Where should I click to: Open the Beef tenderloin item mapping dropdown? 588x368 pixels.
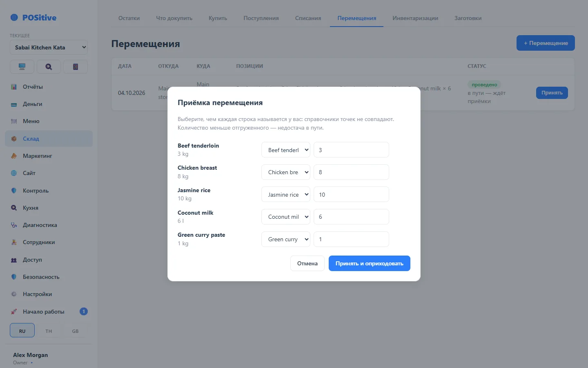click(x=286, y=150)
